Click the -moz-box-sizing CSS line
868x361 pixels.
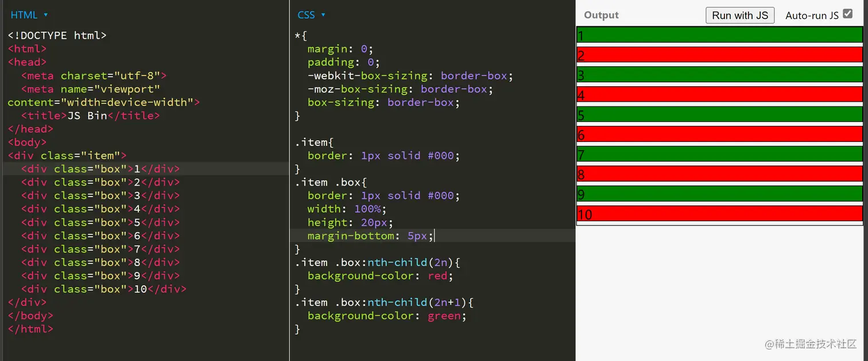pos(400,89)
